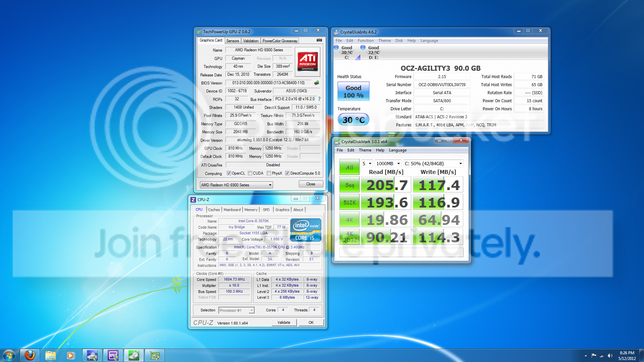
Task: Run All benchmarks in CrystalDiskMark
Action: [350, 167]
